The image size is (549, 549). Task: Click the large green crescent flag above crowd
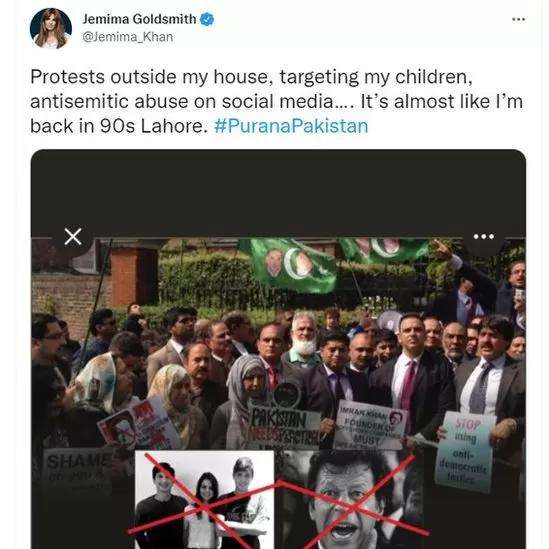click(x=288, y=265)
